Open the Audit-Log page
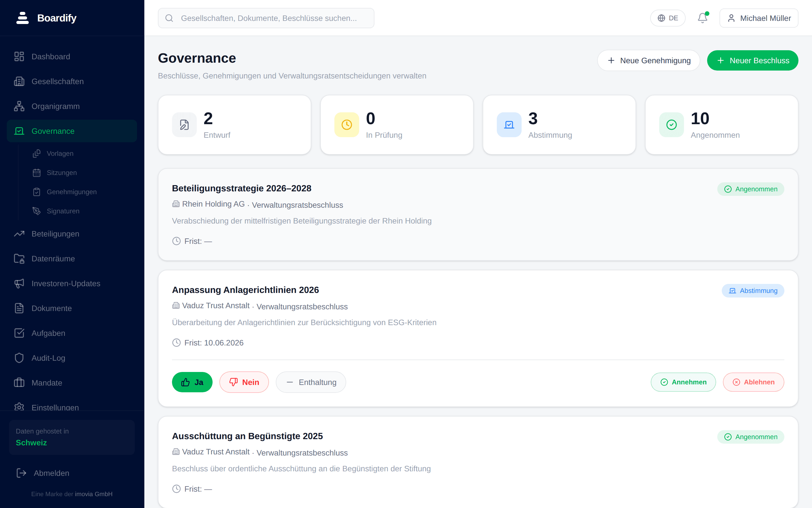The height and width of the screenshot is (508, 812). click(72, 358)
